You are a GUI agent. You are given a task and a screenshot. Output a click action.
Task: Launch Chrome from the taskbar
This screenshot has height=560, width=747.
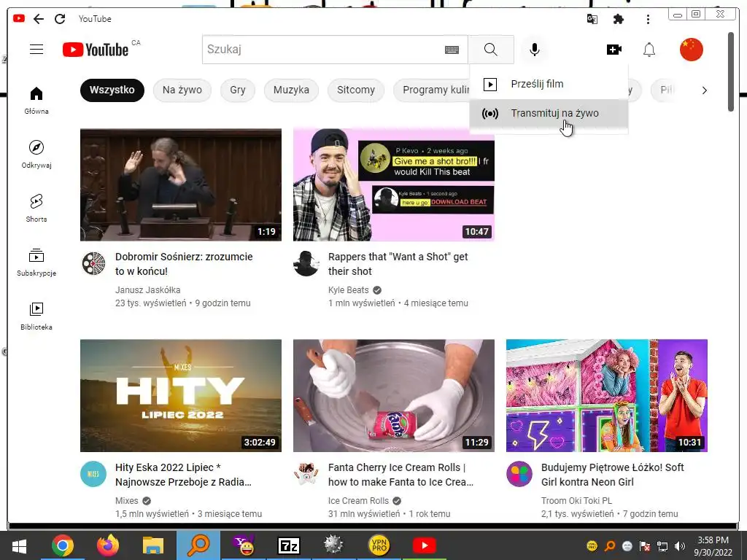coord(63,545)
